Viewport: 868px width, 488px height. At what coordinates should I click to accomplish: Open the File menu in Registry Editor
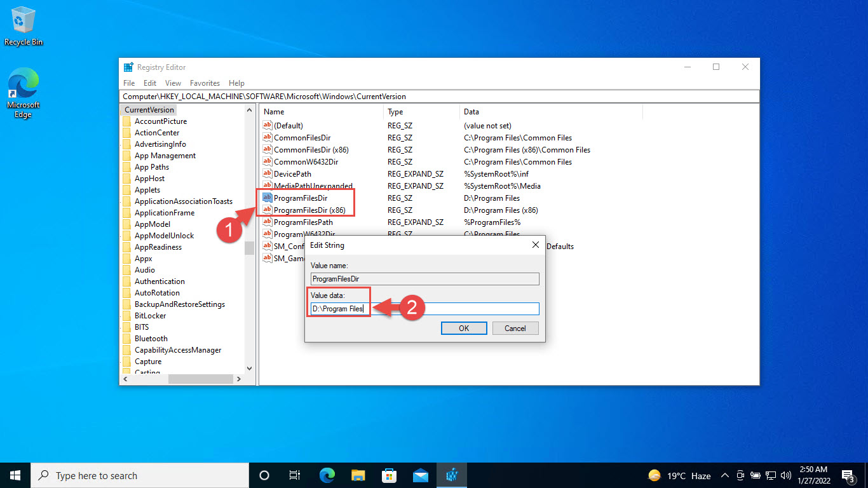coord(128,83)
